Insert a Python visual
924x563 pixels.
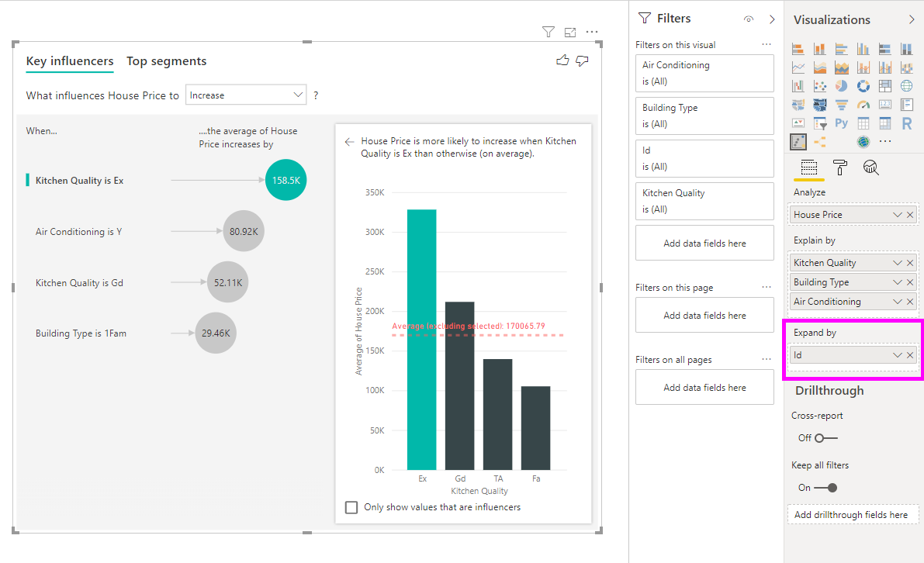click(842, 123)
